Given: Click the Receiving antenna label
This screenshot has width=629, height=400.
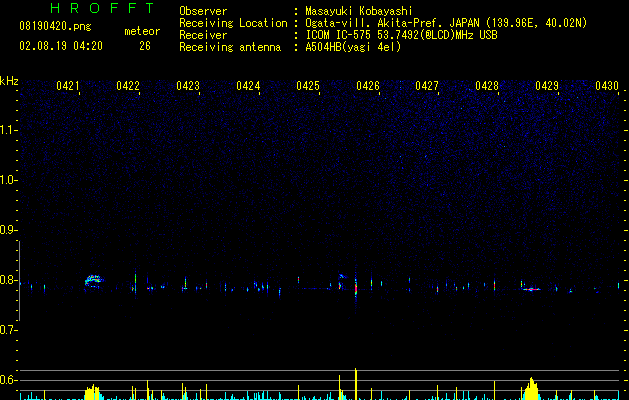Looking at the screenshot, I should pos(230,47).
